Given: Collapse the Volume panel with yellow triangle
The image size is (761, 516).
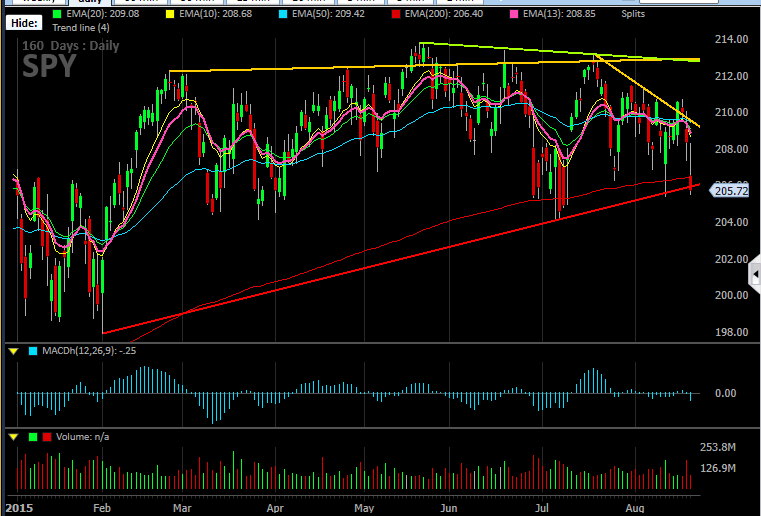Looking at the screenshot, I should (13, 437).
